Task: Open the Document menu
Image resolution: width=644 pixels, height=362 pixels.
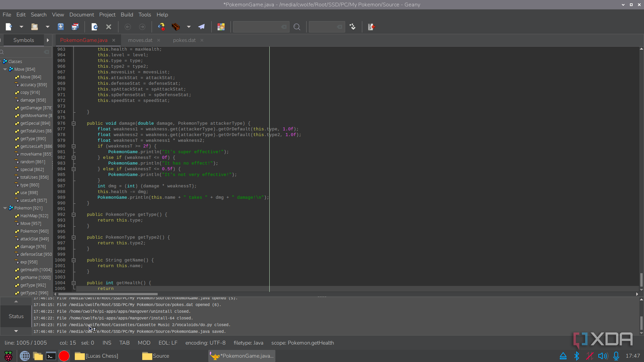Action: click(x=82, y=15)
